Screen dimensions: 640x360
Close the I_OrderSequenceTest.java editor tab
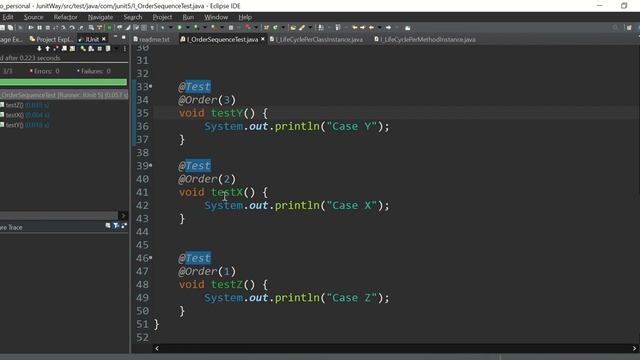[x=263, y=39]
